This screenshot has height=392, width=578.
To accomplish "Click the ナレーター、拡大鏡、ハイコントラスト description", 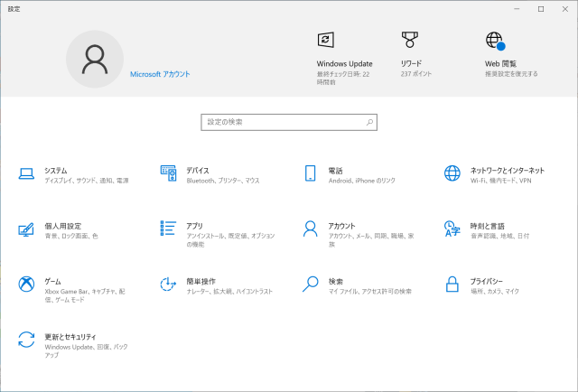I will 229,292.
